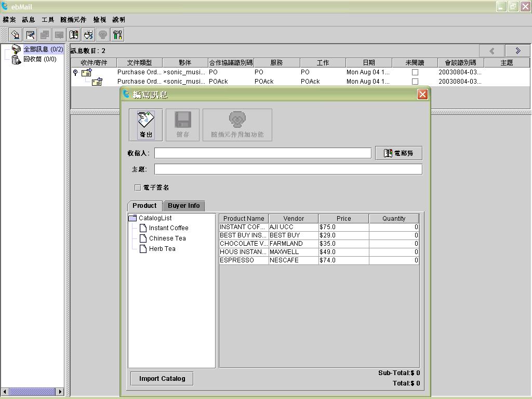Click the Document Type (文件類型) column header
Image resolution: width=532 pixels, height=399 pixels.
139,63
